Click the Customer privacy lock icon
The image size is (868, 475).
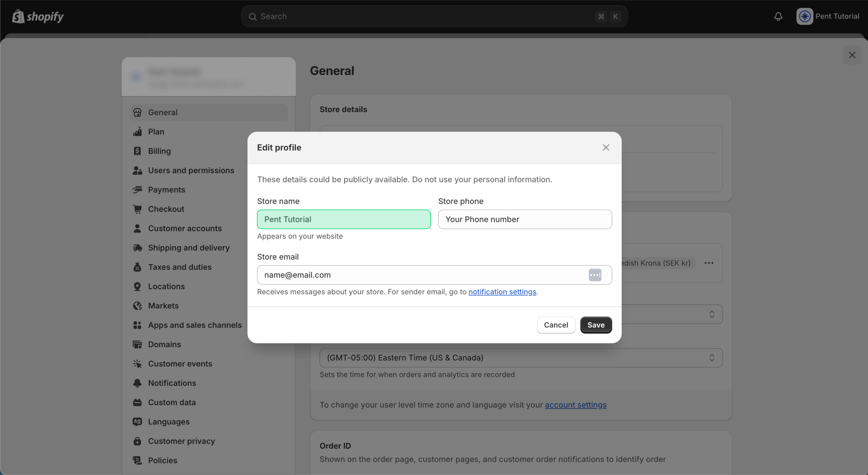tap(137, 441)
